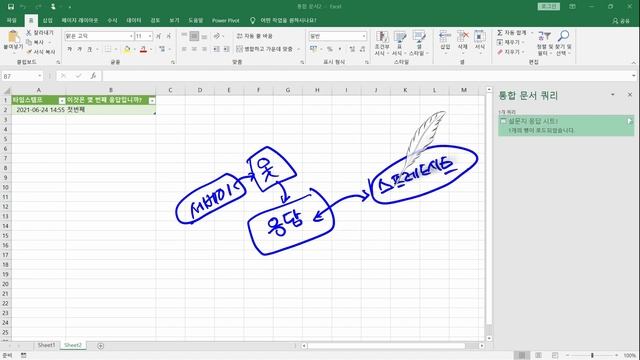Click the red font color button
This screenshot has width=640, height=360.
143,49
